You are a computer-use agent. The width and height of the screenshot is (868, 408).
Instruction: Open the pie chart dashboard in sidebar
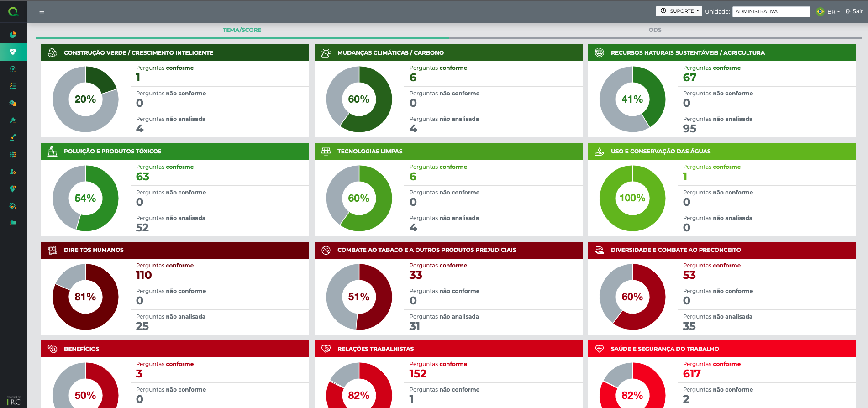click(13, 35)
